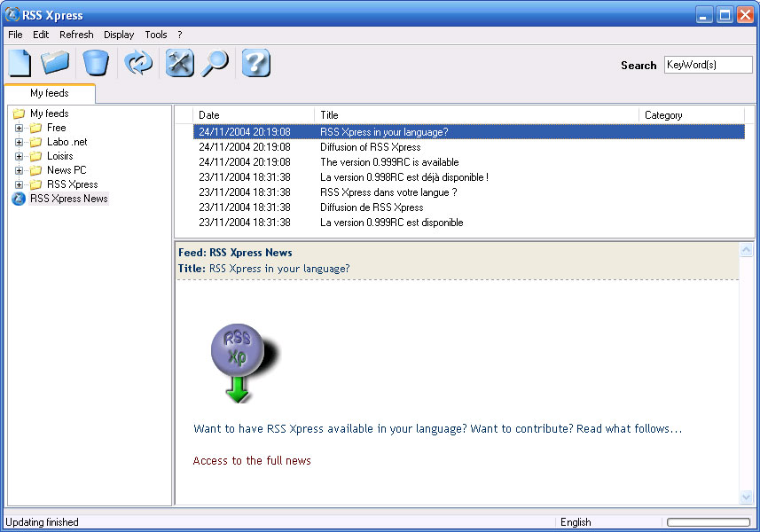The height and width of the screenshot is (532, 760).
Task: Click the "Title: RSS Xpress in your language?" header line
Action: [263, 269]
